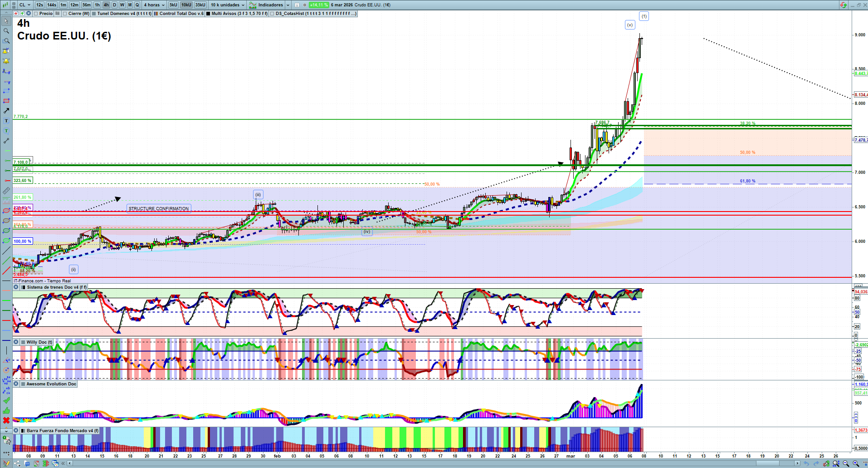
Task: Select the magnifier zoom tool in left toolbar
Action: (x=6, y=31)
